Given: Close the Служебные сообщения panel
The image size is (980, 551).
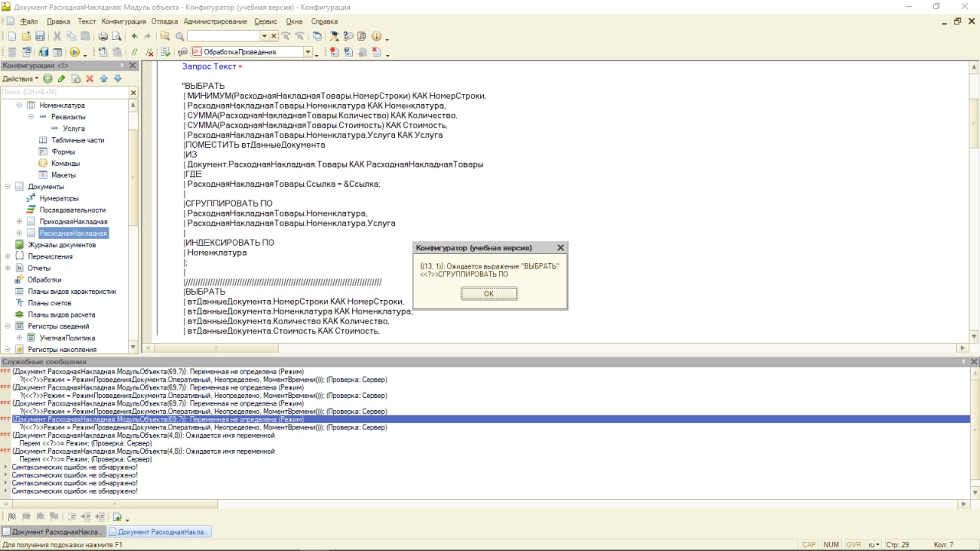Looking at the screenshot, I should point(974,361).
